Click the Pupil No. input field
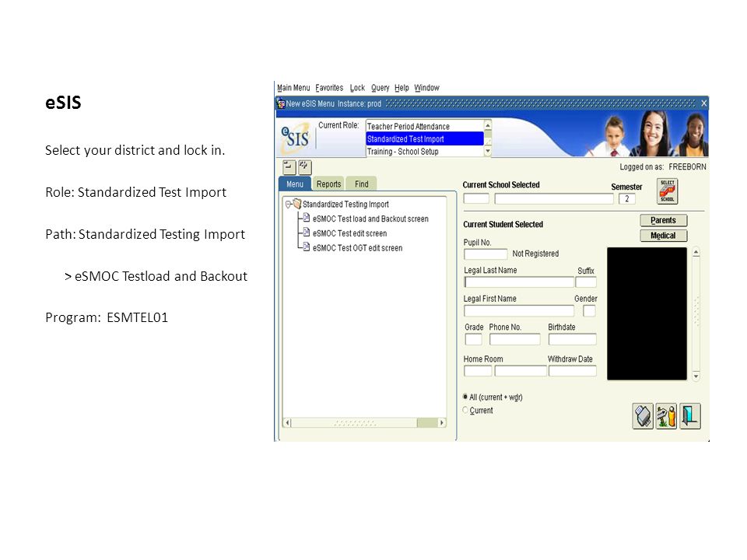The height and width of the screenshot is (560, 747). click(486, 254)
